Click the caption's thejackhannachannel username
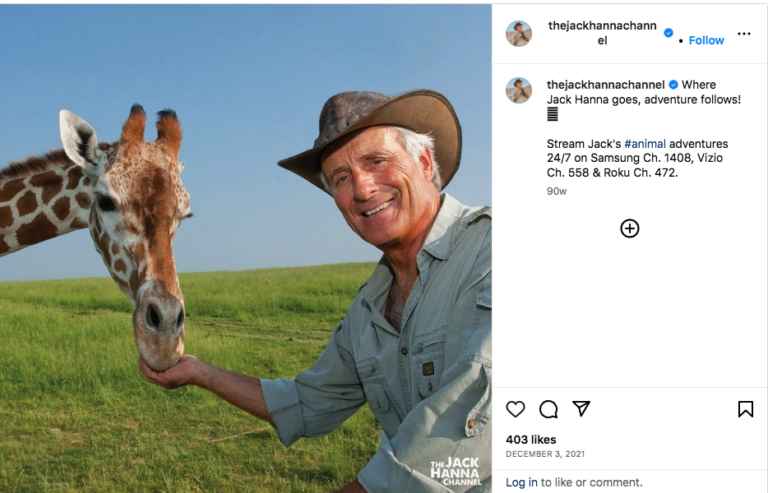 tap(606, 85)
